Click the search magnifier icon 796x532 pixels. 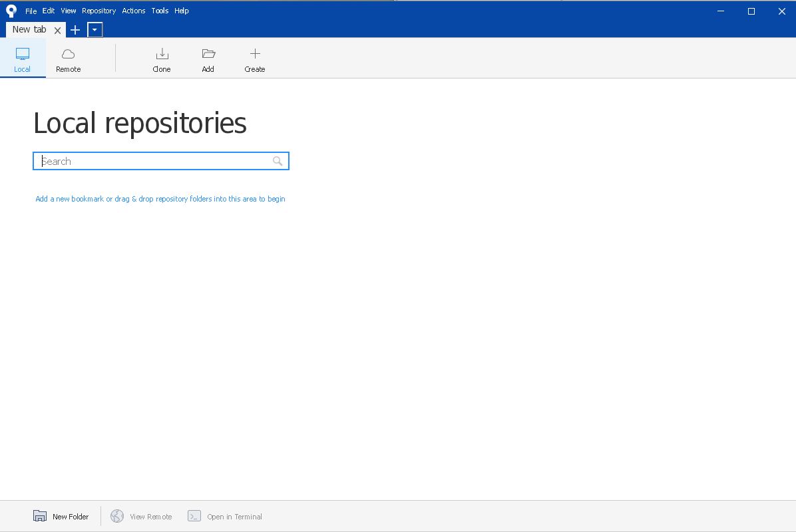(x=278, y=161)
